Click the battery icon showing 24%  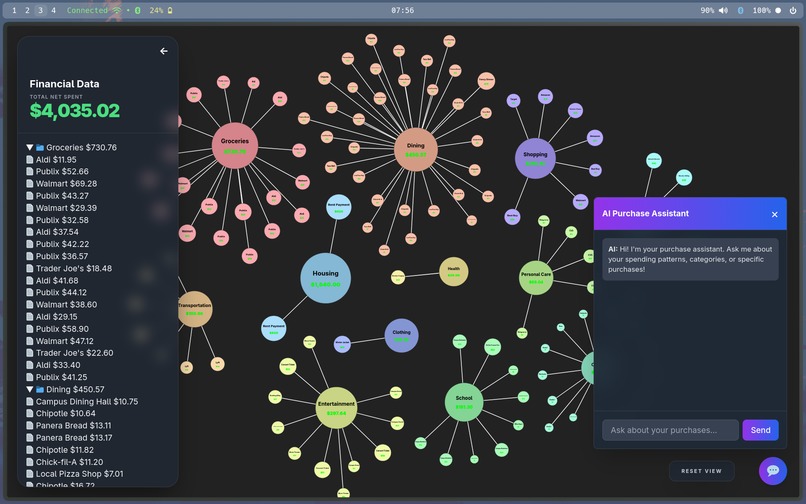point(170,10)
